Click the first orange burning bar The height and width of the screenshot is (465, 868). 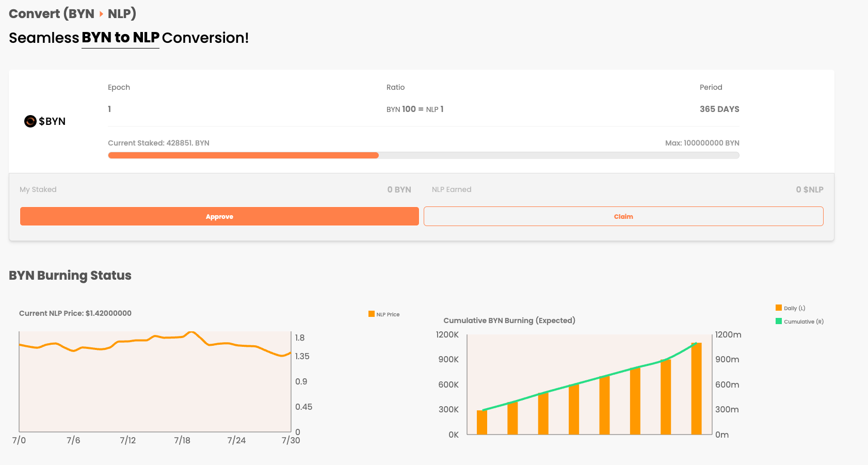[x=482, y=422]
